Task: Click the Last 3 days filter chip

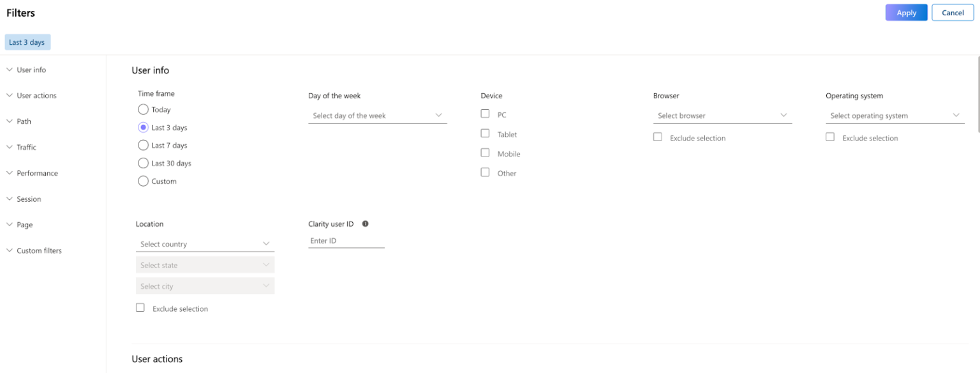Action: [x=27, y=42]
